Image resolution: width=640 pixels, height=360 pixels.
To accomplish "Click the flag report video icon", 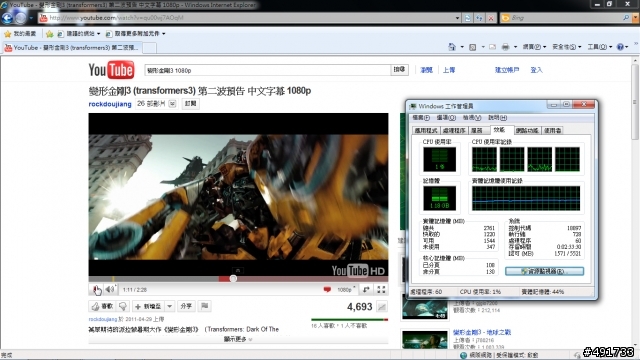I will click(x=205, y=306).
